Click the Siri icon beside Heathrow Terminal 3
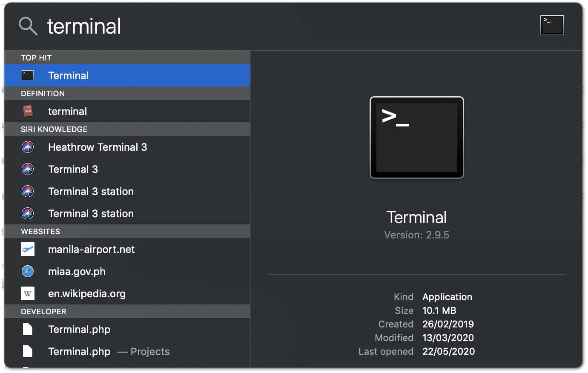The height and width of the screenshot is (373, 588). pos(27,147)
